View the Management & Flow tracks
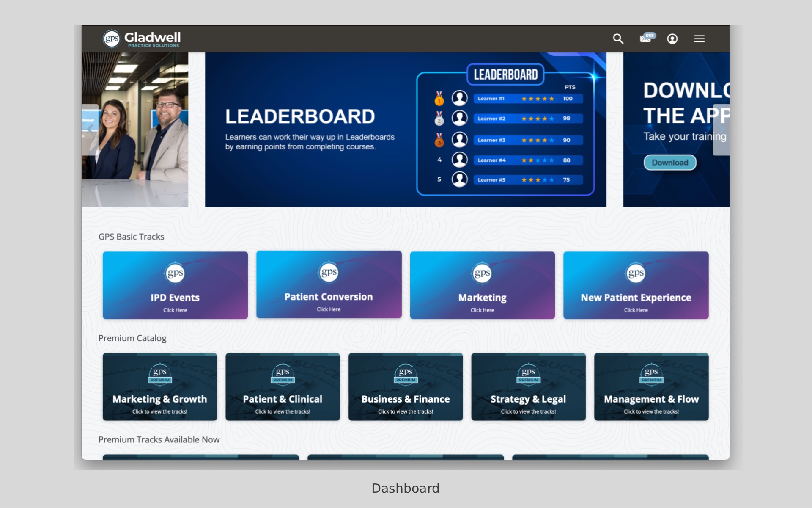The width and height of the screenshot is (812, 508). (651, 400)
